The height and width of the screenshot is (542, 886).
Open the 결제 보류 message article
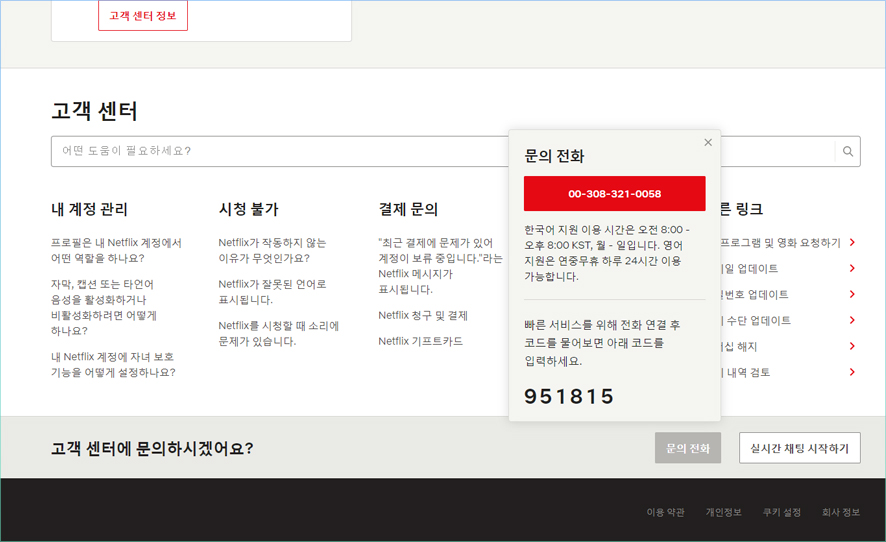440,266
